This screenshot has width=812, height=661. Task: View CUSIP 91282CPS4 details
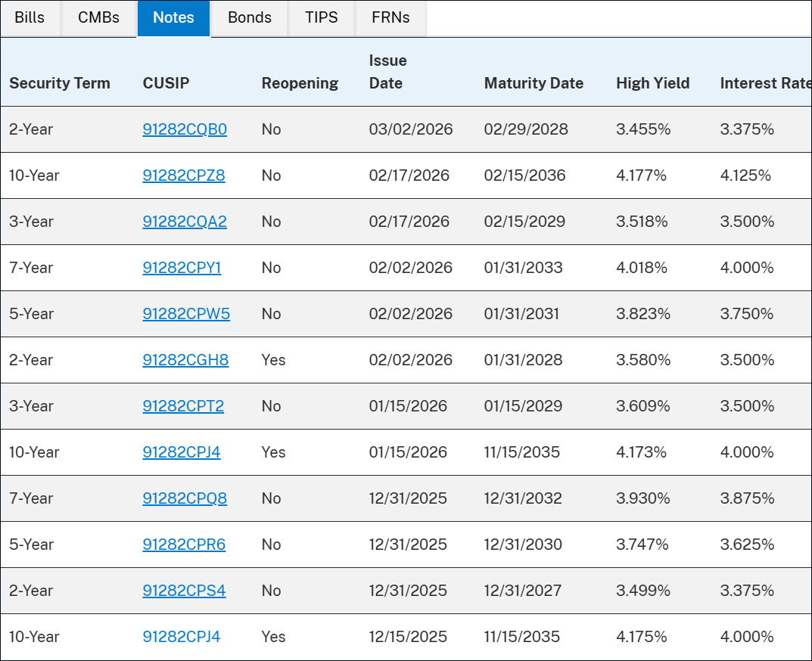point(184,591)
